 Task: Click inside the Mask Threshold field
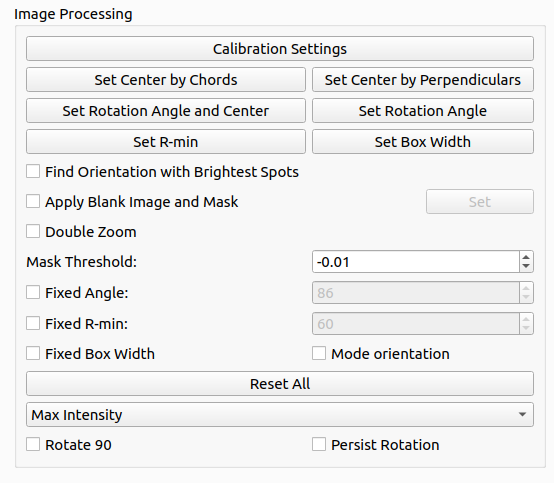tap(416, 262)
